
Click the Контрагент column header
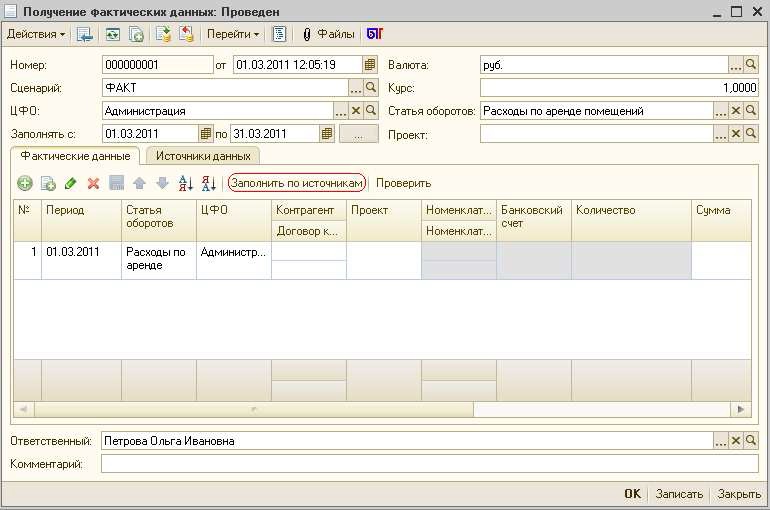pos(309,210)
